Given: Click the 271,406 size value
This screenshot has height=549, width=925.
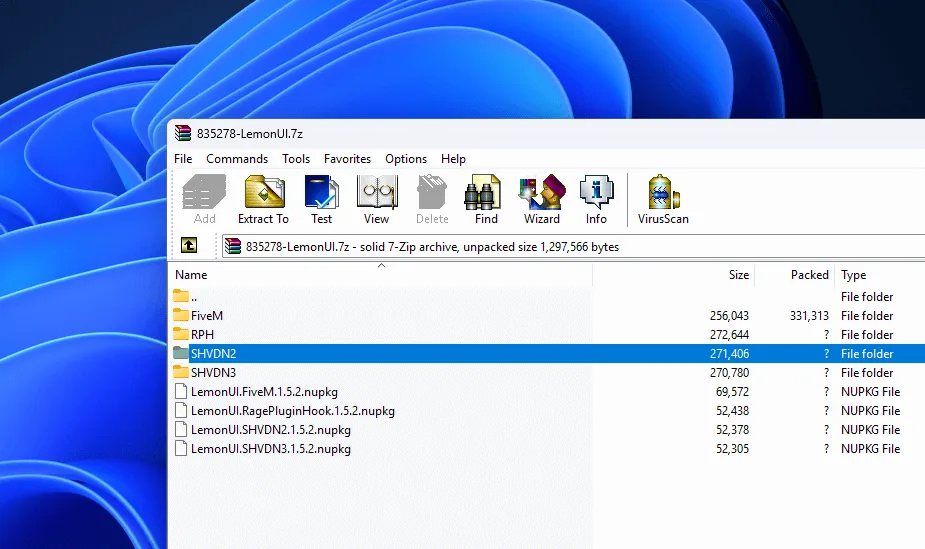Looking at the screenshot, I should (x=729, y=354).
